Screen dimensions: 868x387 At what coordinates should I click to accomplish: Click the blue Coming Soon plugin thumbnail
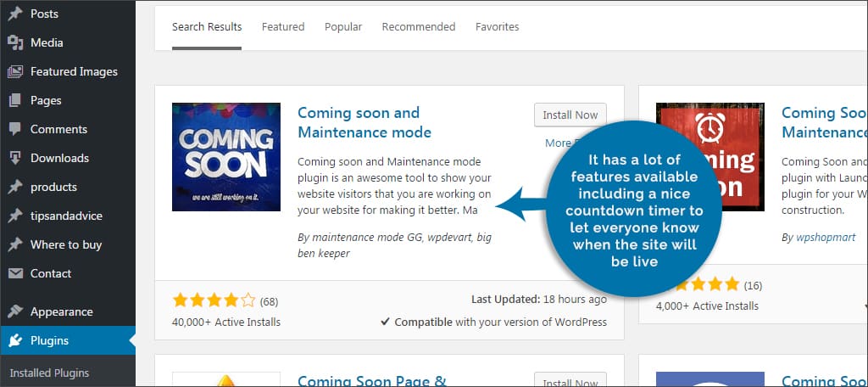click(x=225, y=157)
